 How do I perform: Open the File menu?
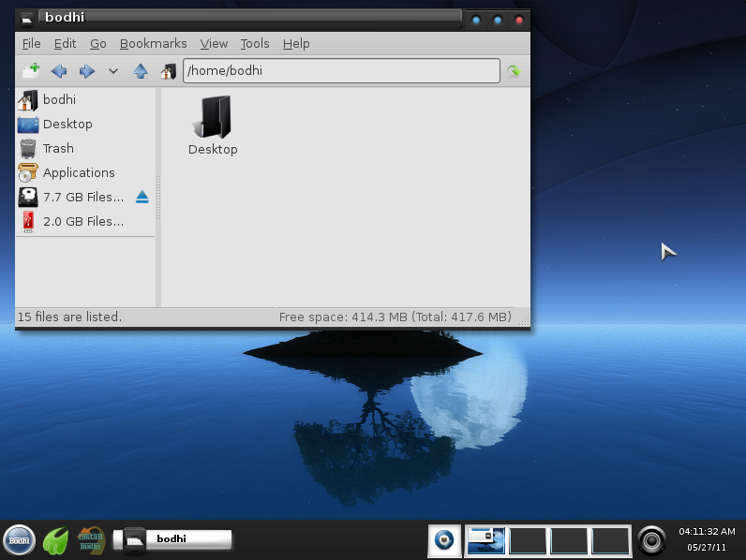click(x=32, y=44)
